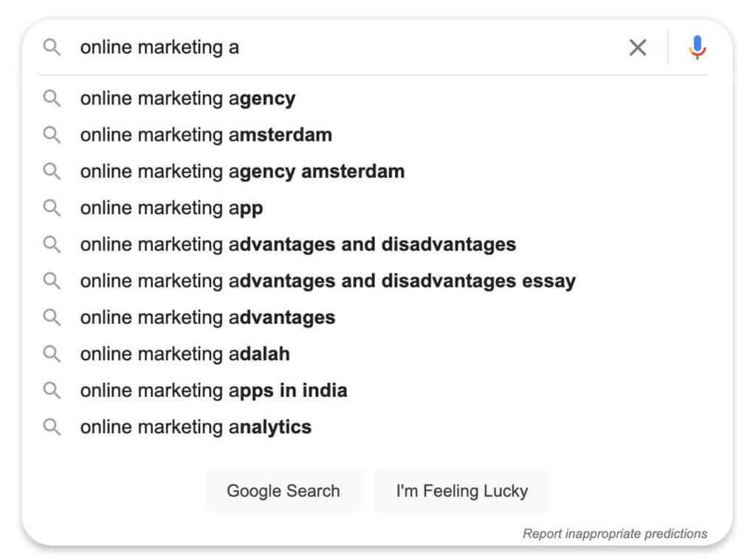
Task: Click search icon beside 'online marketing adalah'
Action: [52, 354]
